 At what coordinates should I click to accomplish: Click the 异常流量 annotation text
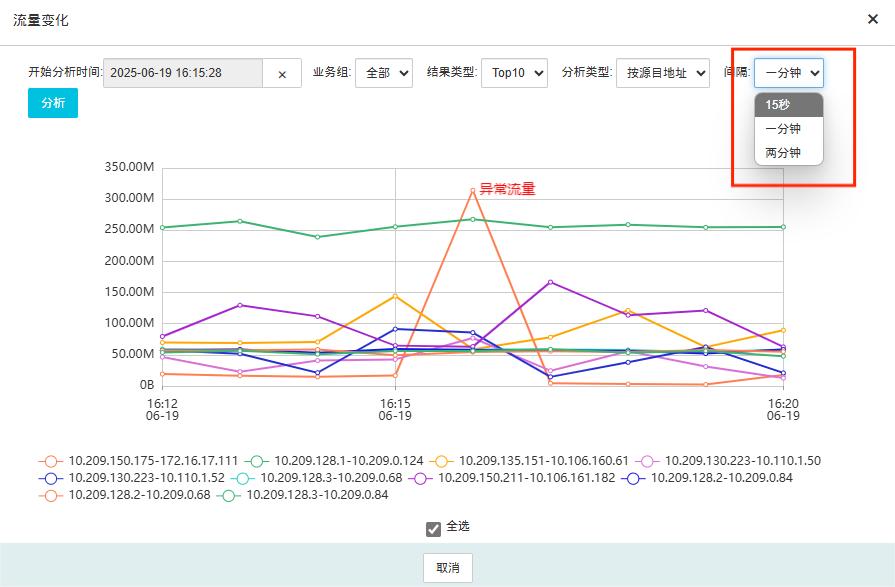click(507, 189)
